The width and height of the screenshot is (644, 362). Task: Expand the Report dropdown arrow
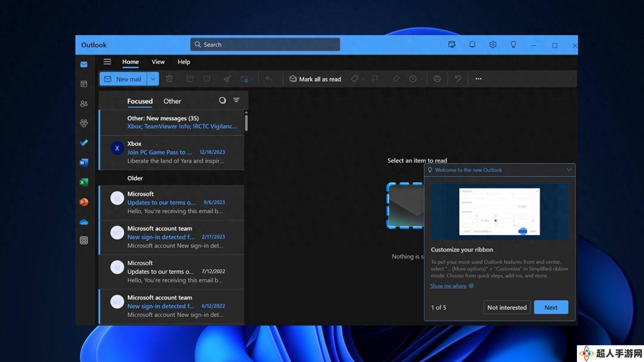click(216, 79)
